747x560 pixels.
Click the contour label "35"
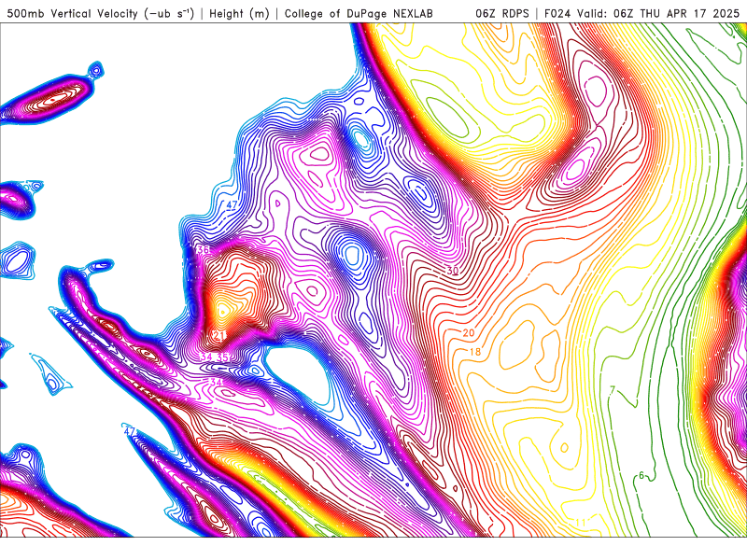click(223, 357)
